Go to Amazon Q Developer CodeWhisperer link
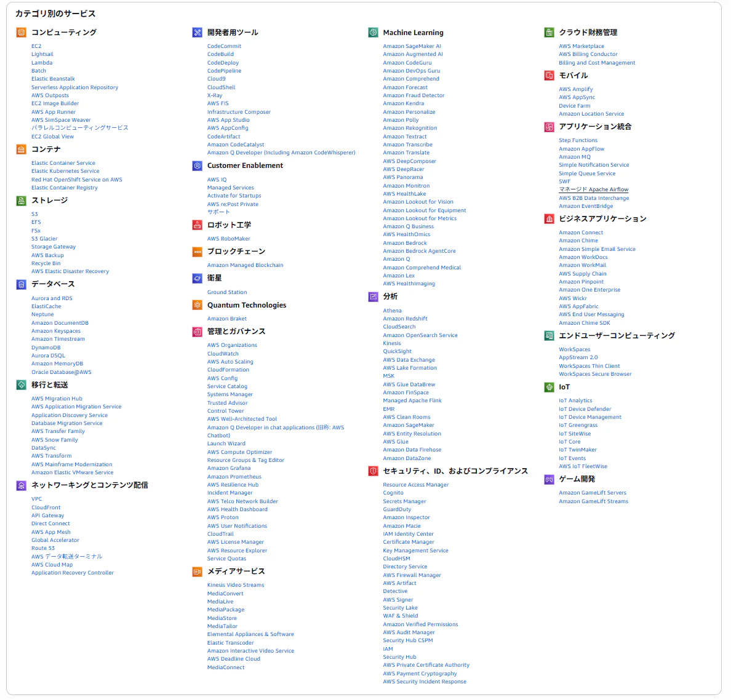This screenshot has width=731, height=700. click(x=281, y=153)
